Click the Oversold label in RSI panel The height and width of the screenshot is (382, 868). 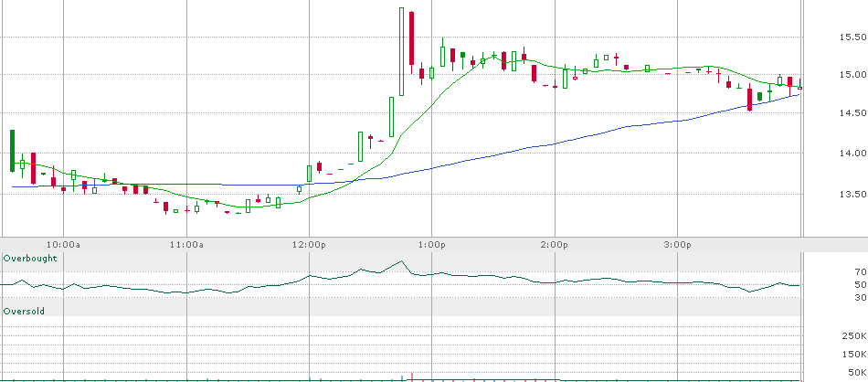[x=24, y=312]
